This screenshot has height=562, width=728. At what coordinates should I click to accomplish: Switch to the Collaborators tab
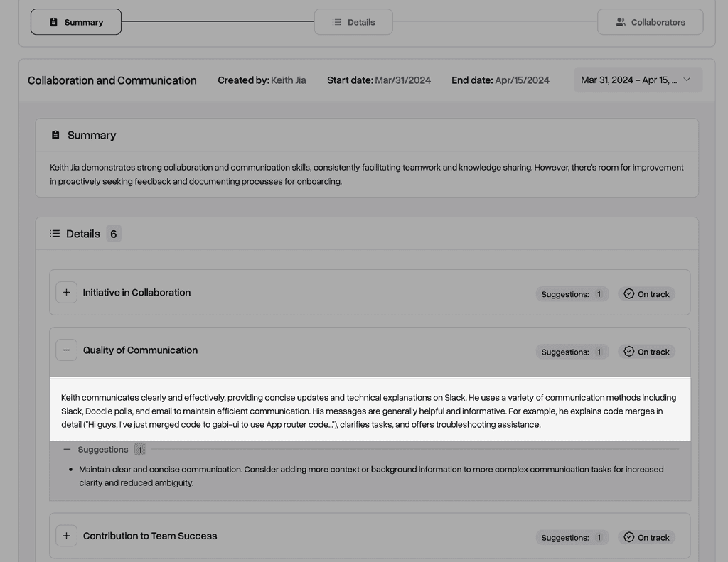coord(650,21)
